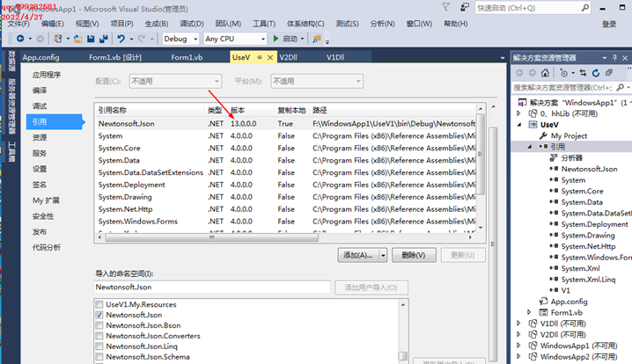Pin the Solution Explorer panel
The width and height of the screenshot is (632, 364).
pyautogui.click(x=614, y=58)
